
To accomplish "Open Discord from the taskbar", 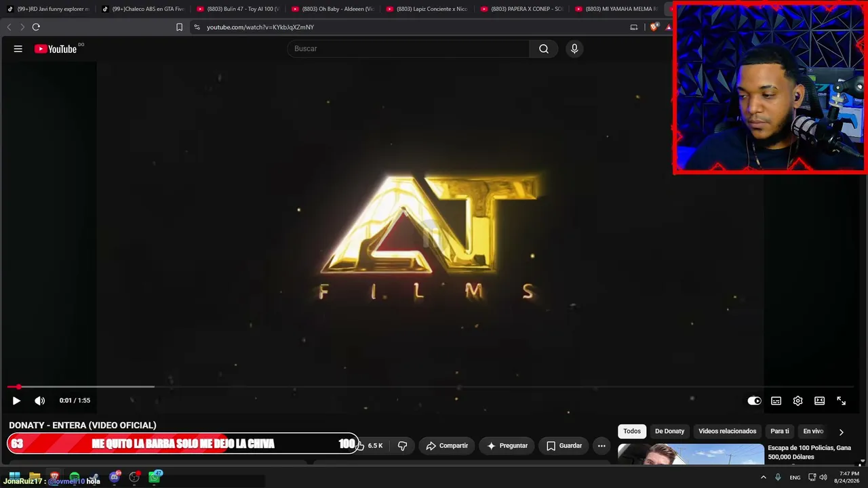I will (115, 476).
